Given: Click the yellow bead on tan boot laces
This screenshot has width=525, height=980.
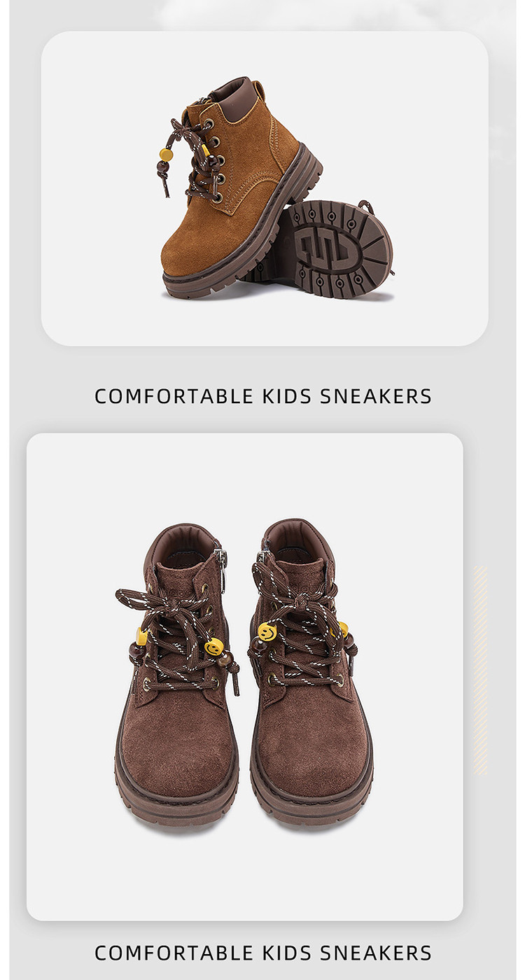Looking at the screenshot, I should (x=166, y=155).
